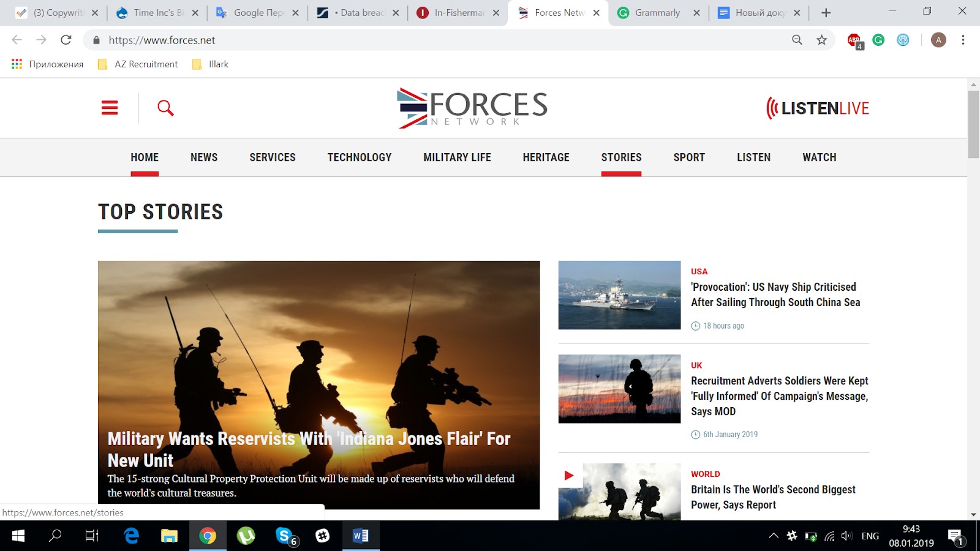Open Microsoft Word from the taskbar
This screenshot has height=551, width=980.
tap(359, 536)
